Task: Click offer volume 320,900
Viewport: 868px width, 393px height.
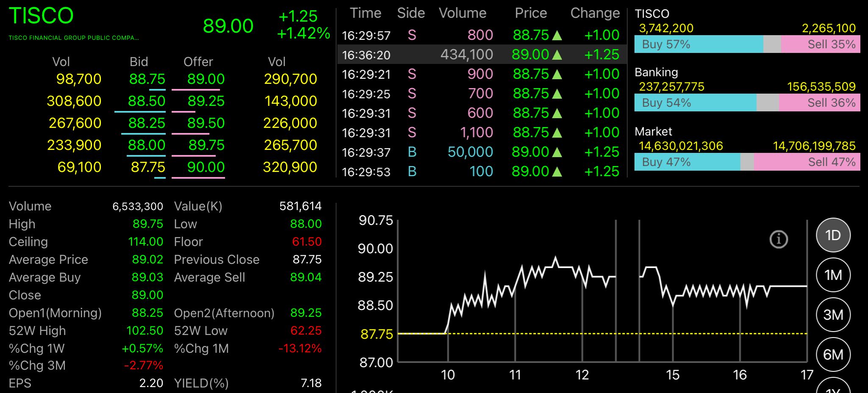Action: coord(290,167)
